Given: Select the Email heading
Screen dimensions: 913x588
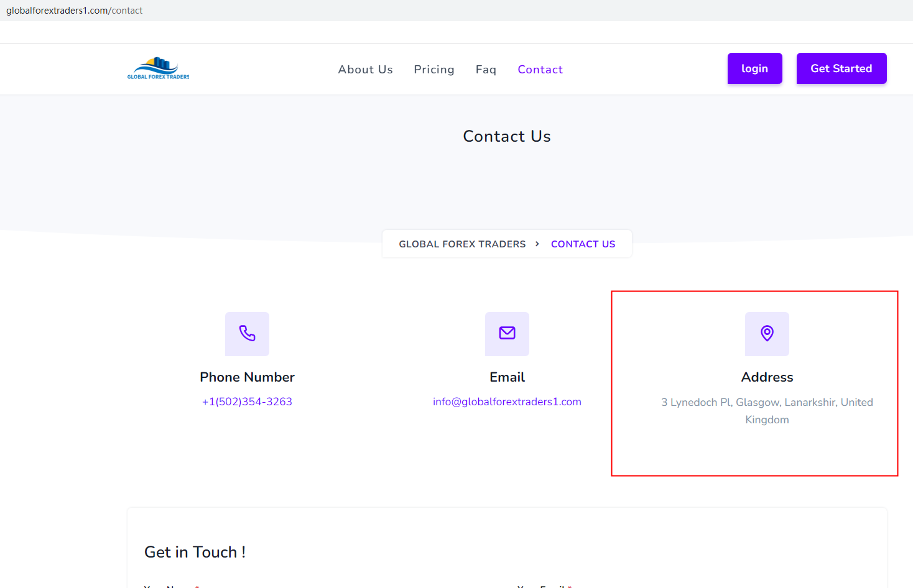Looking at the screenshot, I should (x=507, y=377).
